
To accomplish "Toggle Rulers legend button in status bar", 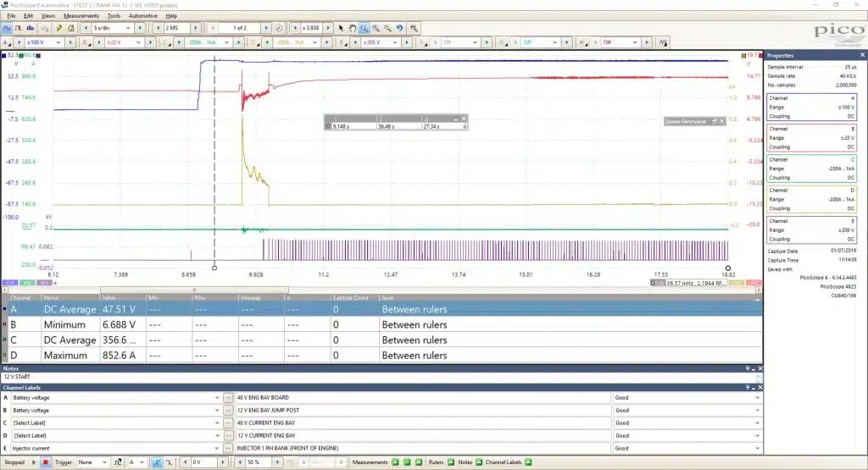I will click(451, 462).
